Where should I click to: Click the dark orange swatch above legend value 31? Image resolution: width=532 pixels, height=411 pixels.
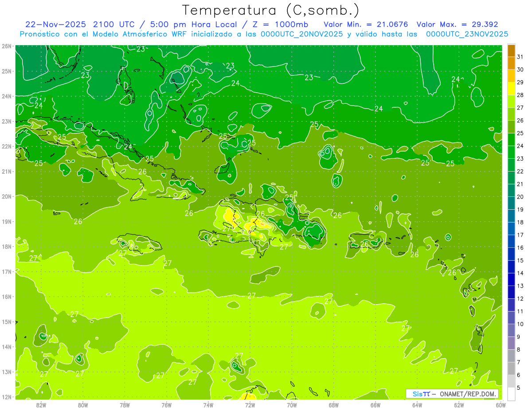511,50
